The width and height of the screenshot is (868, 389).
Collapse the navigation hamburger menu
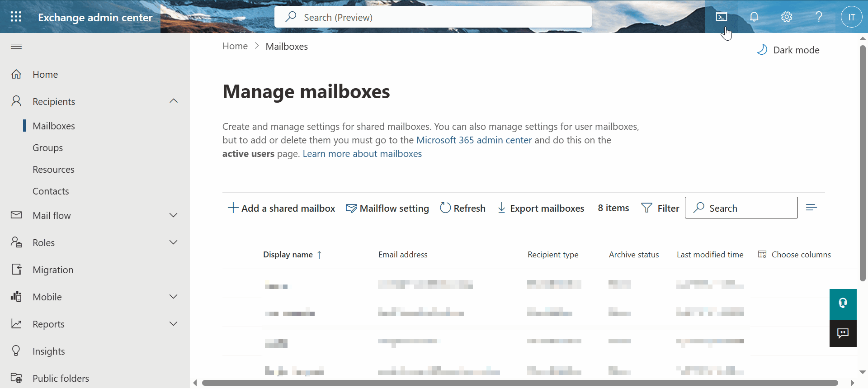pos(16,46)
